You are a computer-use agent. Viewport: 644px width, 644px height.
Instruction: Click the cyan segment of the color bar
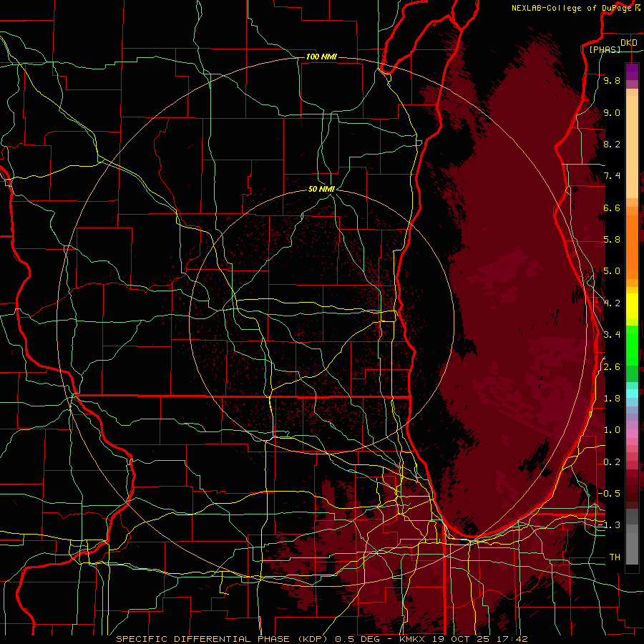coord(632,393)
